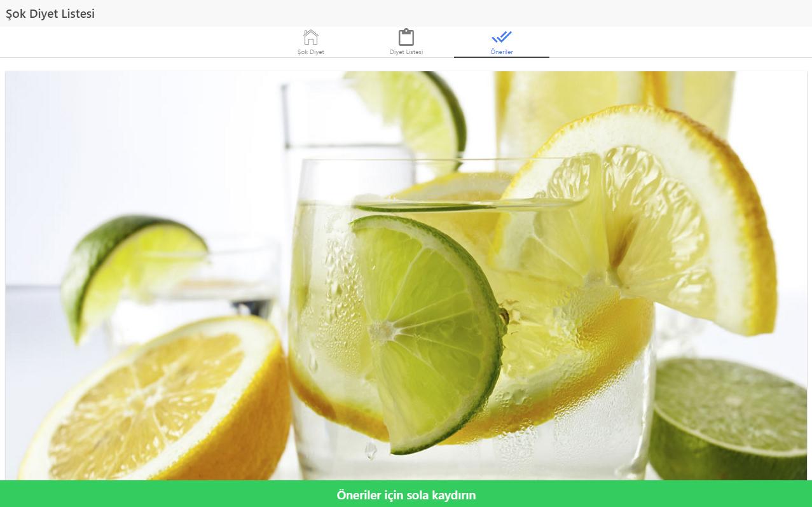Click the green Öneriler için sola kaydırın bar

tap(406, 494)
